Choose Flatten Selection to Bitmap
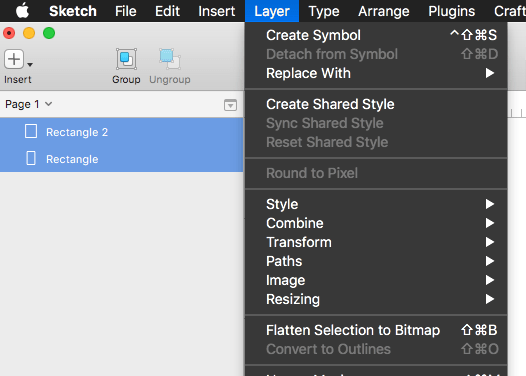Image resolution: width=526 pixels, height=376 pixels. [x=376, y=330]
